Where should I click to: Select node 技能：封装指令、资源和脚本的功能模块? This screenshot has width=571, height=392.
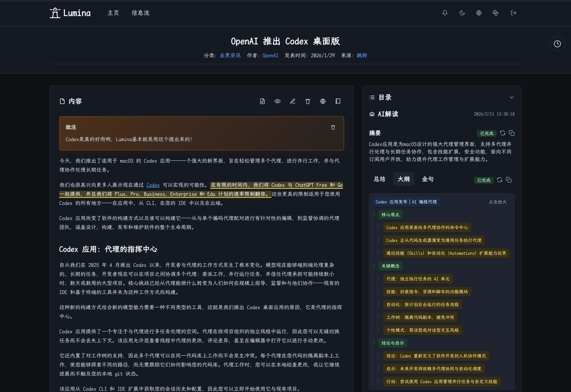(x=427, y=292)
